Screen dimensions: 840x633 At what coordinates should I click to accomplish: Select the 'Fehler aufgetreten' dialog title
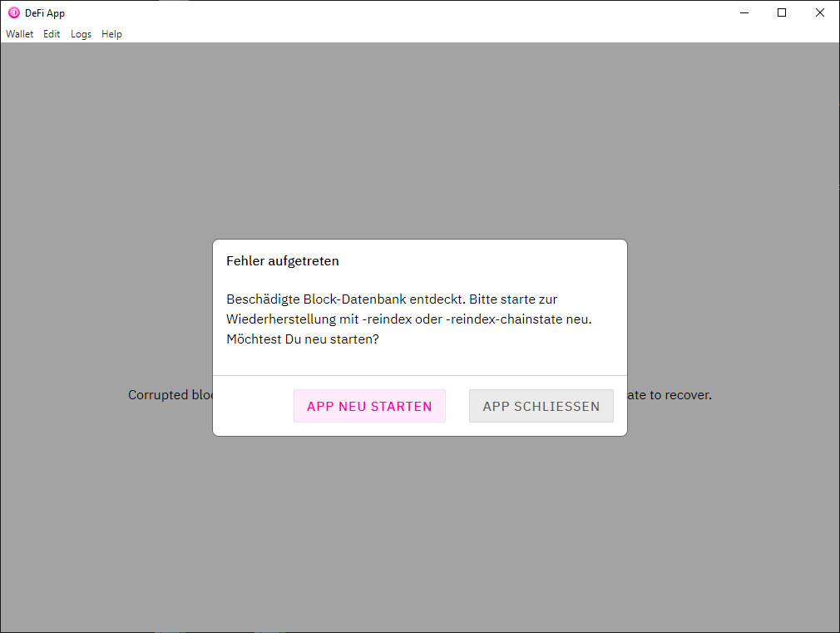tap(282, 261)
